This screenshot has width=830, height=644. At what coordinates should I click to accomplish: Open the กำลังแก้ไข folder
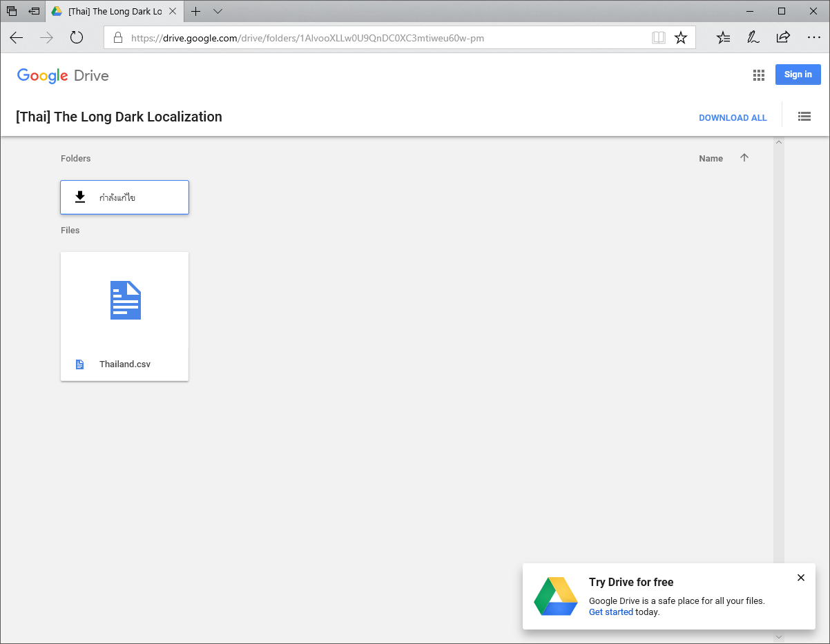[x=124, y=197]
